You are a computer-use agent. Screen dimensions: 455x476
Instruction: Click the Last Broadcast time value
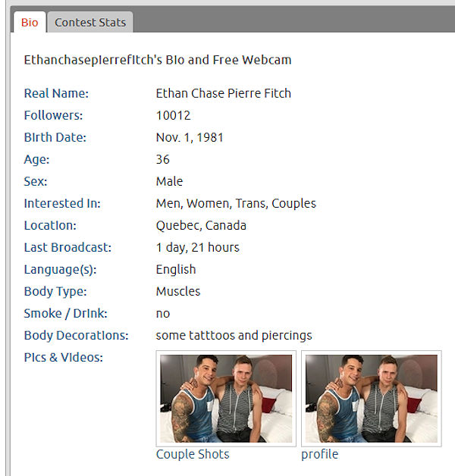point(198,247)
